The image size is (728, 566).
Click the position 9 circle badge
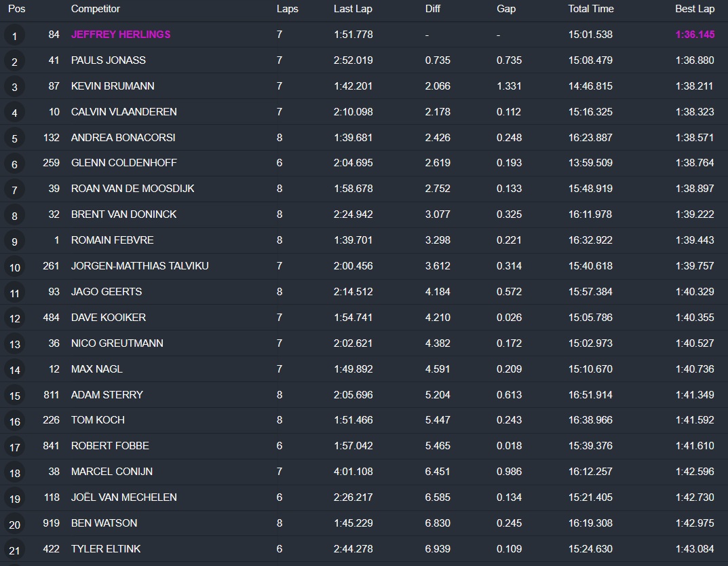point(14,241)
